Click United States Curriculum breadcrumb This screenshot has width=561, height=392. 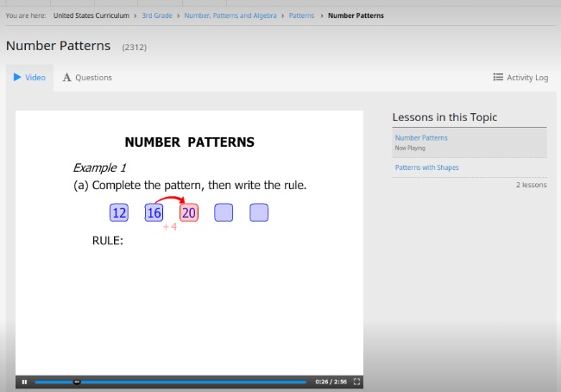(91, 16)
